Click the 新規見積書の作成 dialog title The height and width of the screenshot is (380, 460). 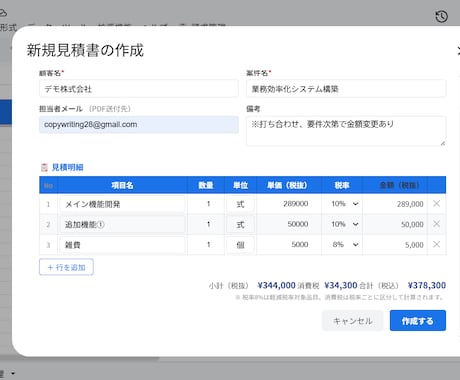(85, 50)
